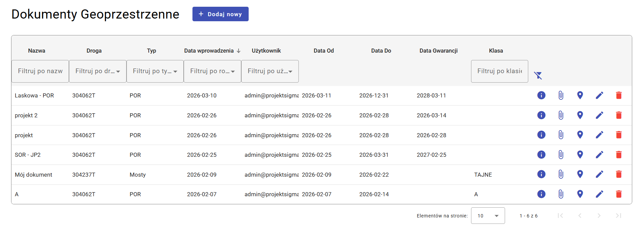Open attachments for projekt 2 row
This screenshot has height=236, width=644.
coord(561,115)
